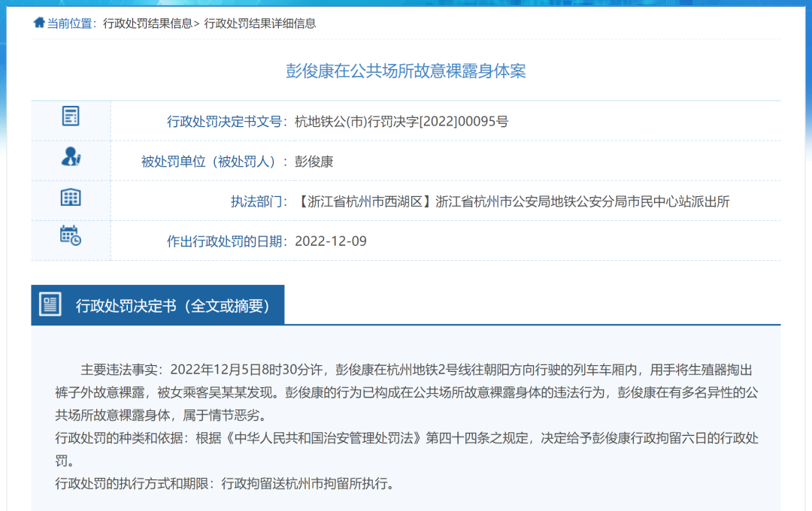Open the case title 彭俊康在公共场所故意裸露身体案
812x511 pixels.
pos(406,71)
